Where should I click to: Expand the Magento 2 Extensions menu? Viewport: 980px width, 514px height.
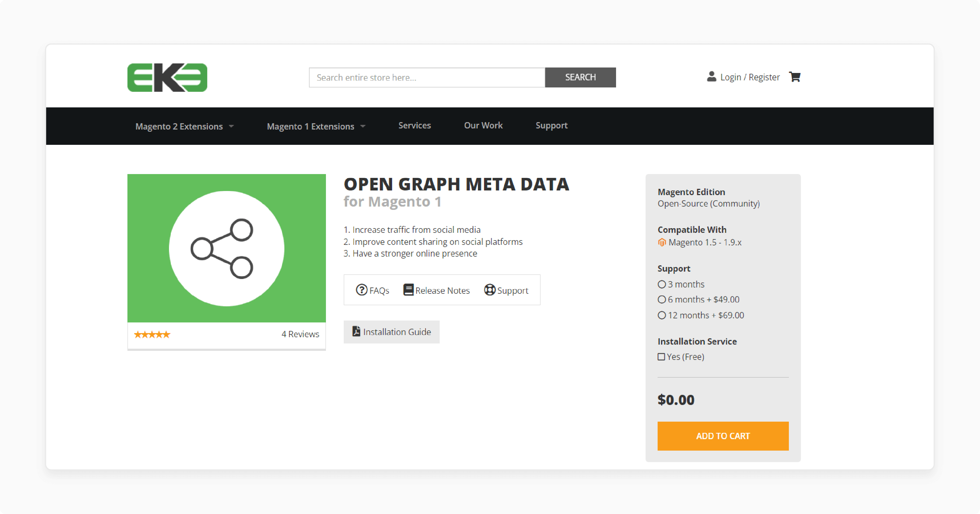tap(179, 126)
